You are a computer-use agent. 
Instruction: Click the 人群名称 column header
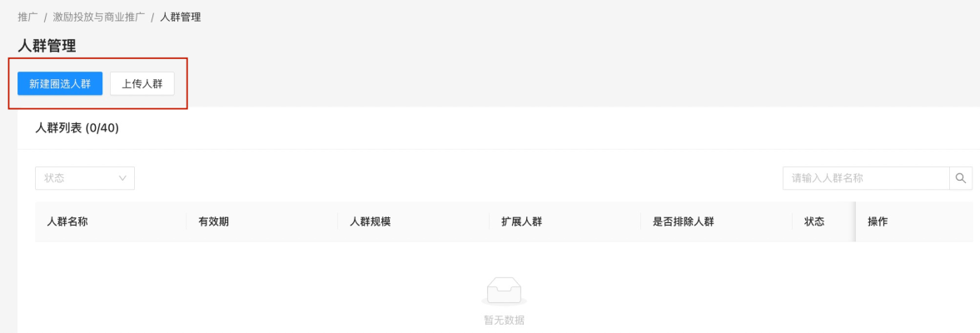67,221
